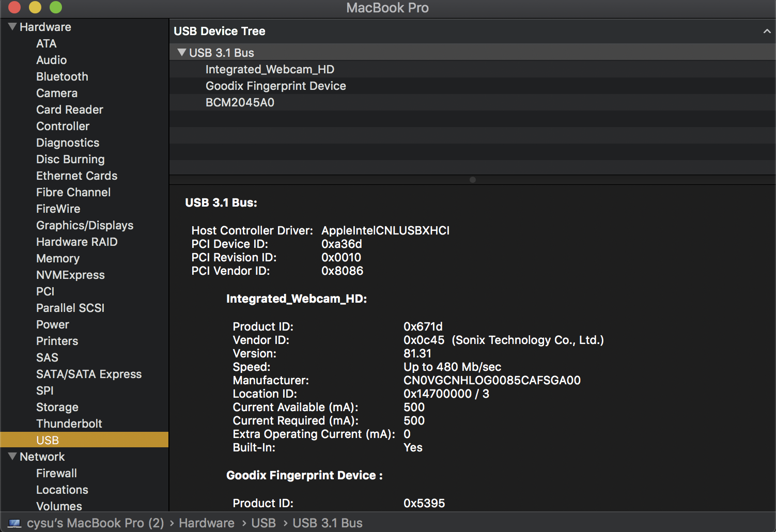Click the PCI Device ID value 0xa36d

(342, 244)
